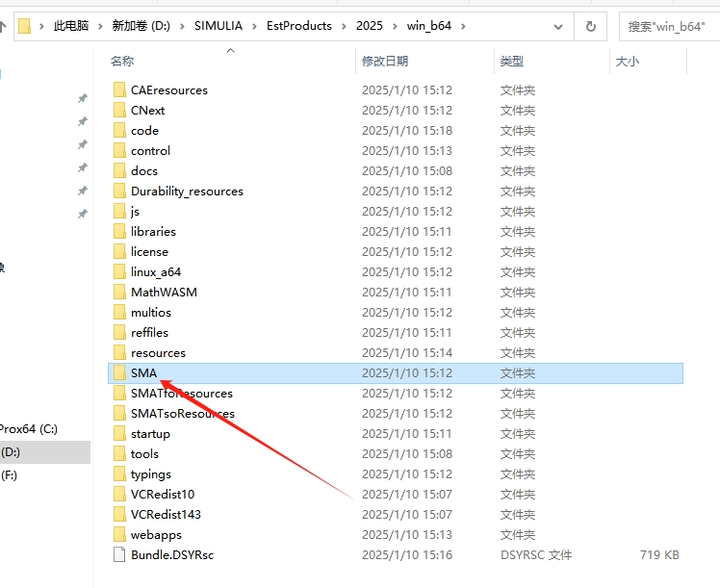Click the folder icon in address bar
Image resolution: width=720 pixels, height=588 pixels.
[25, 26]
